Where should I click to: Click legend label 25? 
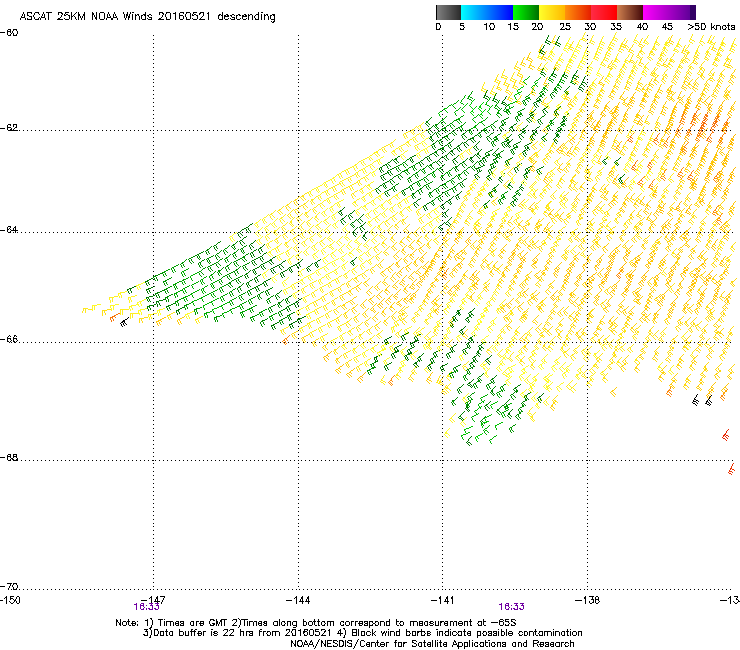(x=565, y=27)
